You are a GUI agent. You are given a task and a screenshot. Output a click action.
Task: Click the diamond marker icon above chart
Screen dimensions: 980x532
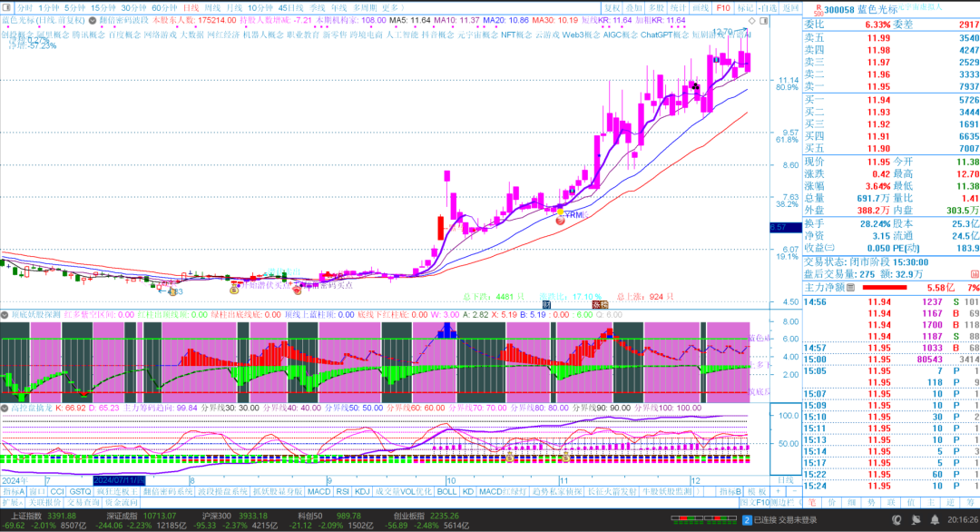[x=752, y=21]
